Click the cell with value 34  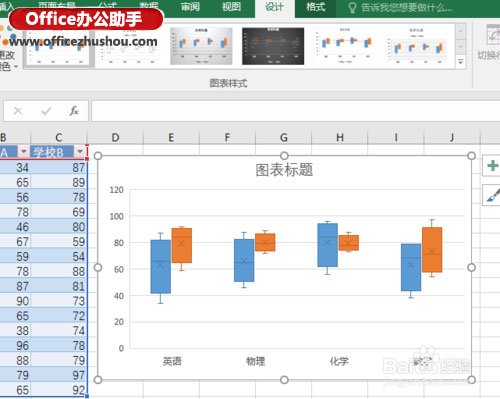tap(15, 167)
